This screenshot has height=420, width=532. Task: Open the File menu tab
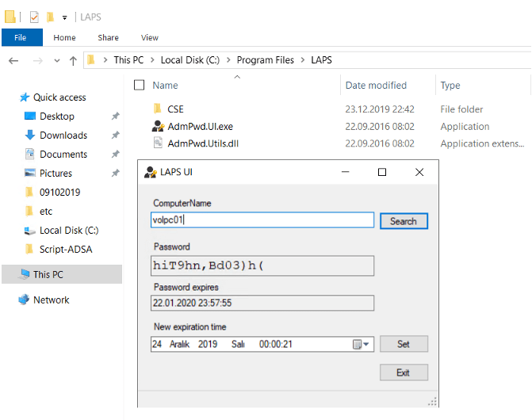pyautogui.click(x=21, y=37)
